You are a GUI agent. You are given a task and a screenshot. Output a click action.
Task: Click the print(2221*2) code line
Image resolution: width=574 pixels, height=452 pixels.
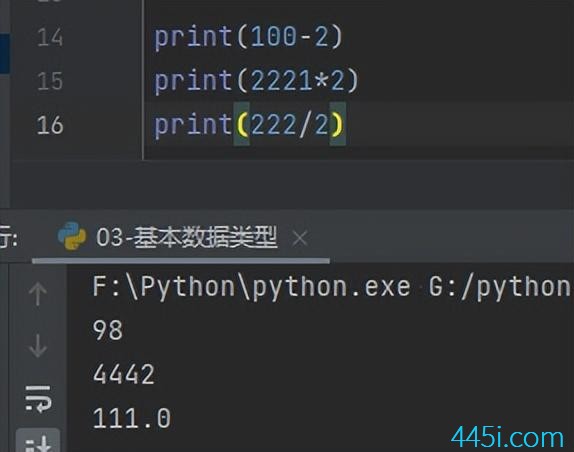pyautogui.click(x=256, y=81)
